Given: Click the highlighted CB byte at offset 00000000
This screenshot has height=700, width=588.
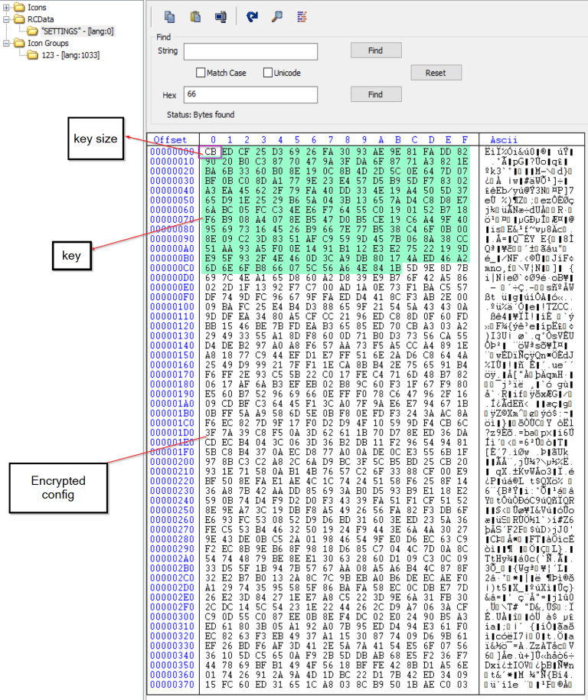Looking at the screenshot, I should [211, 152].
